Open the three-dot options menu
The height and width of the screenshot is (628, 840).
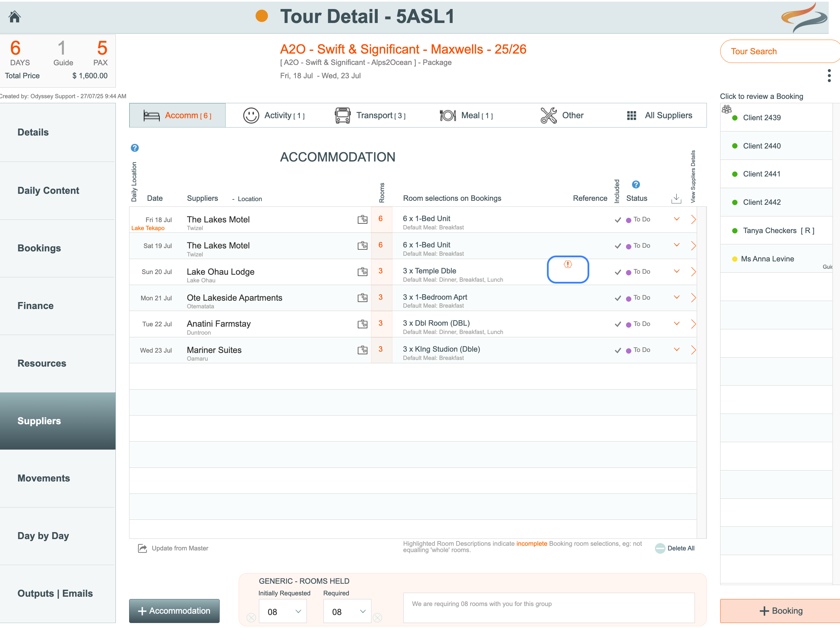click(829, 76)
